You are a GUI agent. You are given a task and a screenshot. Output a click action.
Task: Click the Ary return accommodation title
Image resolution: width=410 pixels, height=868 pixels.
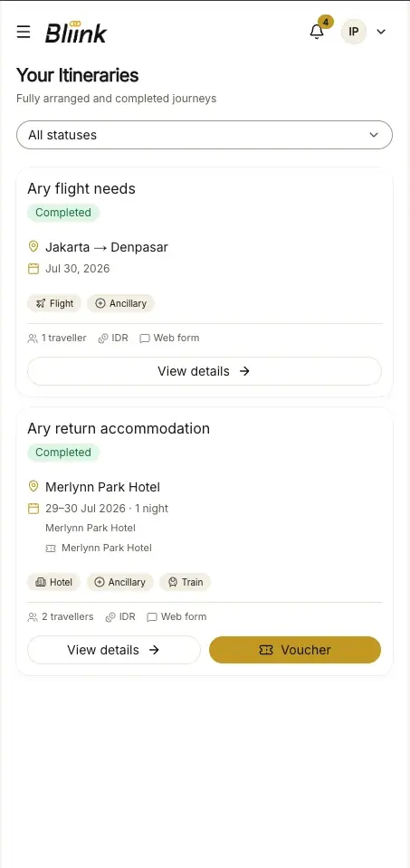(119, 428)
